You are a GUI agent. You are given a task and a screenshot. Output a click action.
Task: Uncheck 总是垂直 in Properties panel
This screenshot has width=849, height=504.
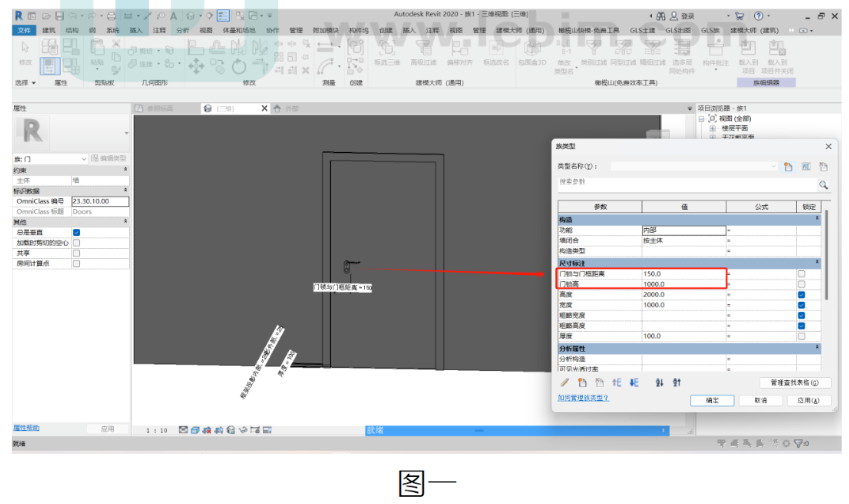pyautogui.click(x=76, y=232)
